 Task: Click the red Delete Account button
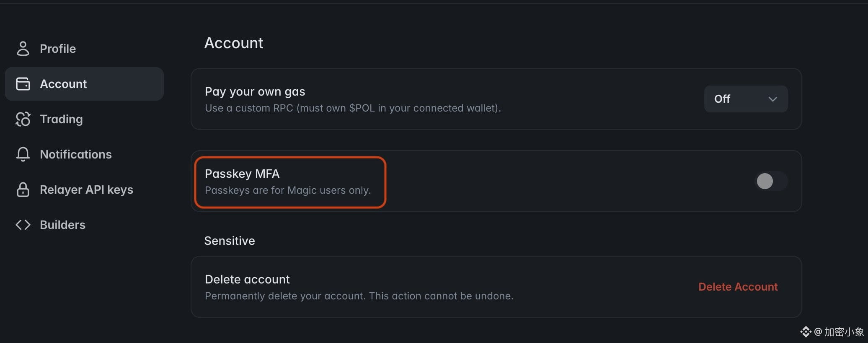pyautogui.click(x=738, y=287)
